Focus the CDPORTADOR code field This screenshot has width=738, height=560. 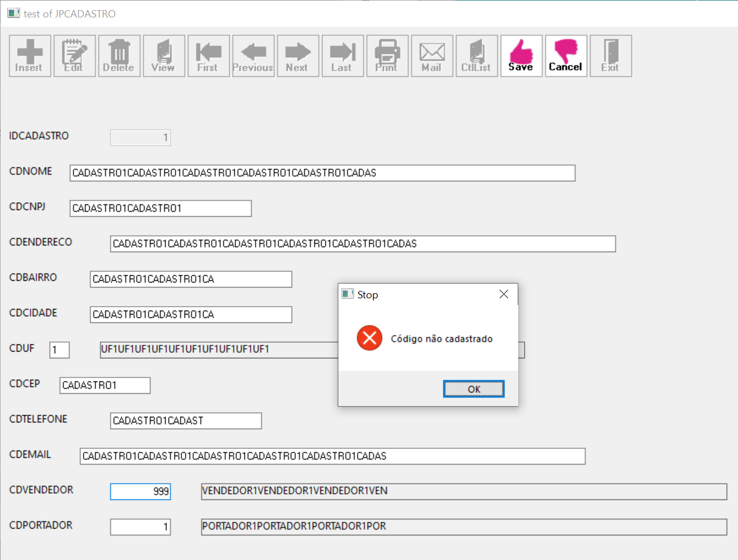tap(141, 527)
